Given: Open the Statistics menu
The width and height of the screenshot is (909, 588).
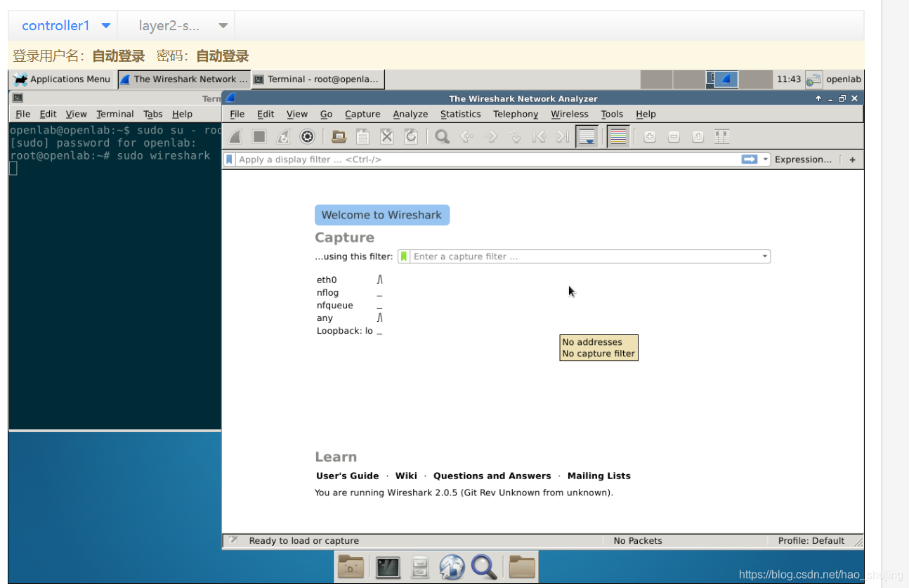Looking at the screenshot, I should point(461,114).
